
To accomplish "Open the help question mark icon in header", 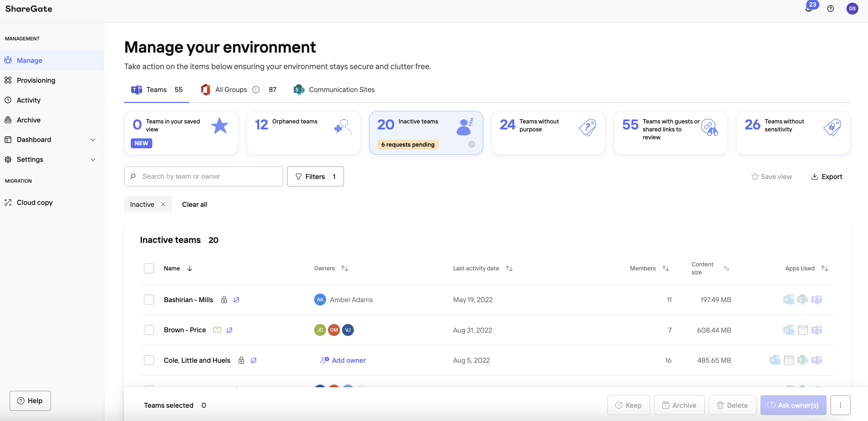I will pyautogui.click(x=831, y=9).
